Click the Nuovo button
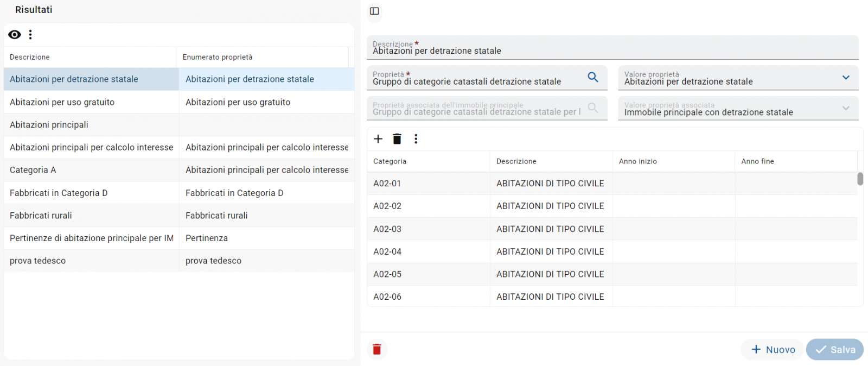This screenshot has height=366, width=868. 773,350
